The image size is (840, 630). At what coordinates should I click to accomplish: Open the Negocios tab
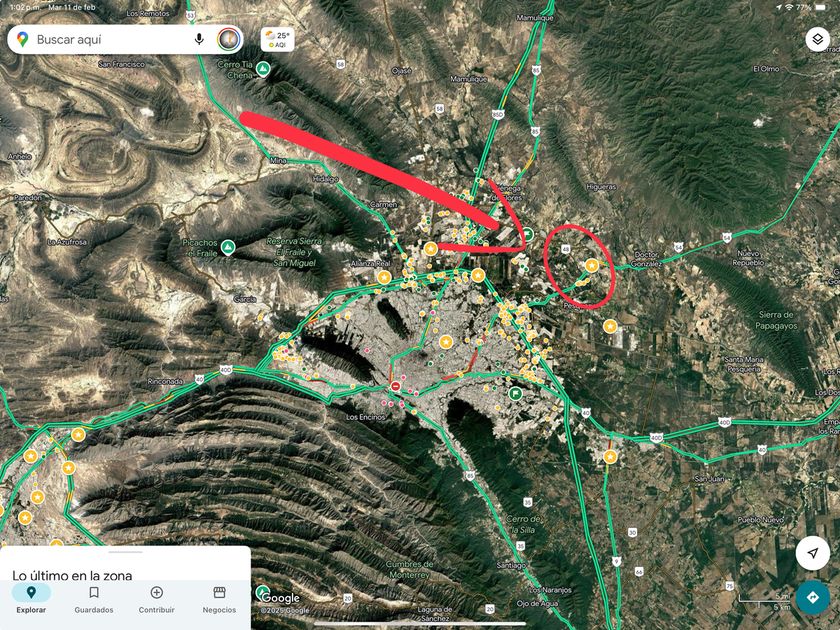(219, 599)
